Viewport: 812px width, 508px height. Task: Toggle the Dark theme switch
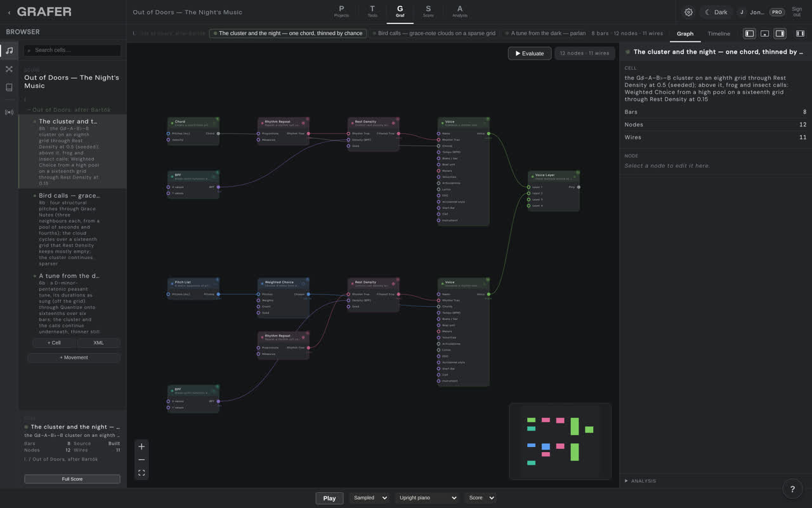[716, 12]
